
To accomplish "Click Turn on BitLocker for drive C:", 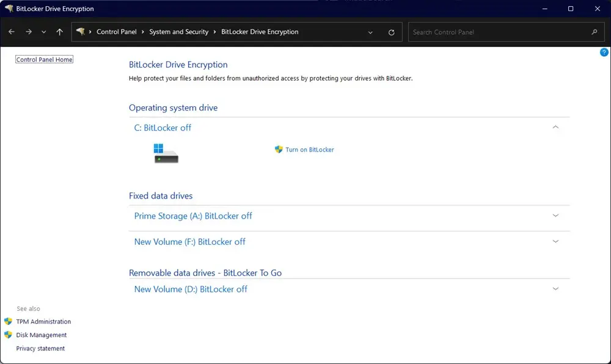I will pos(309,150).
